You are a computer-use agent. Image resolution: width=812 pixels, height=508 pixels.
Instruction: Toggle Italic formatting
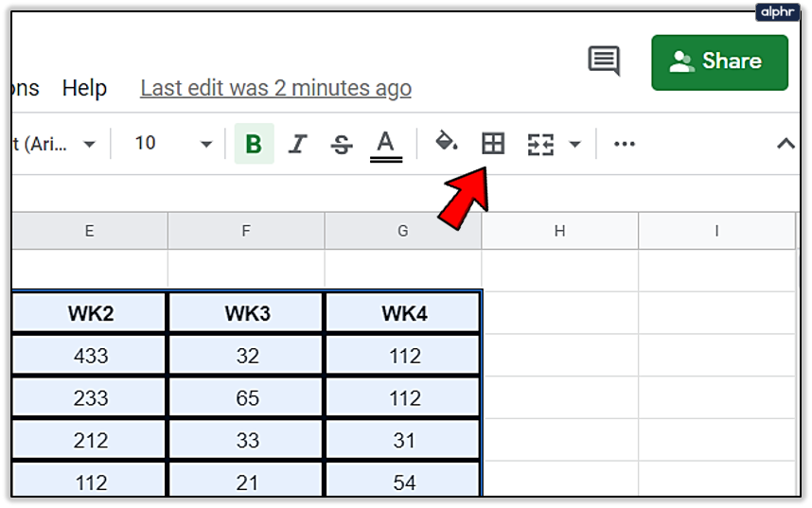(298, 144)
